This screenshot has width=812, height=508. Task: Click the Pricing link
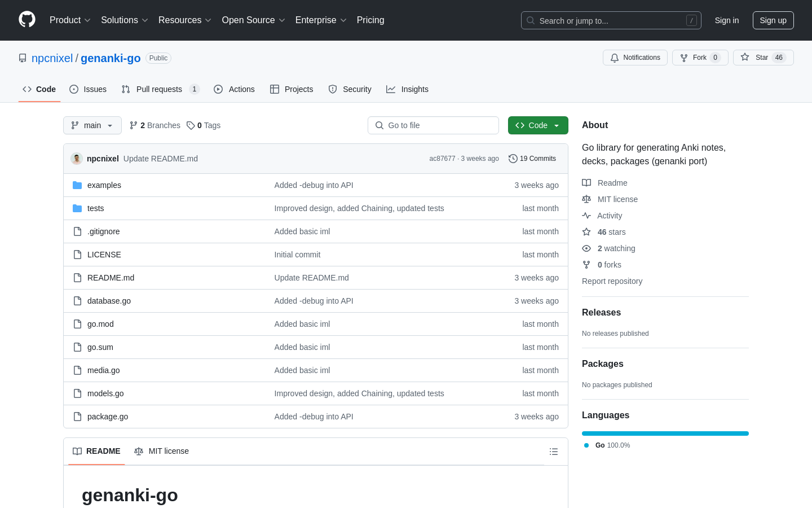(370, 20)
